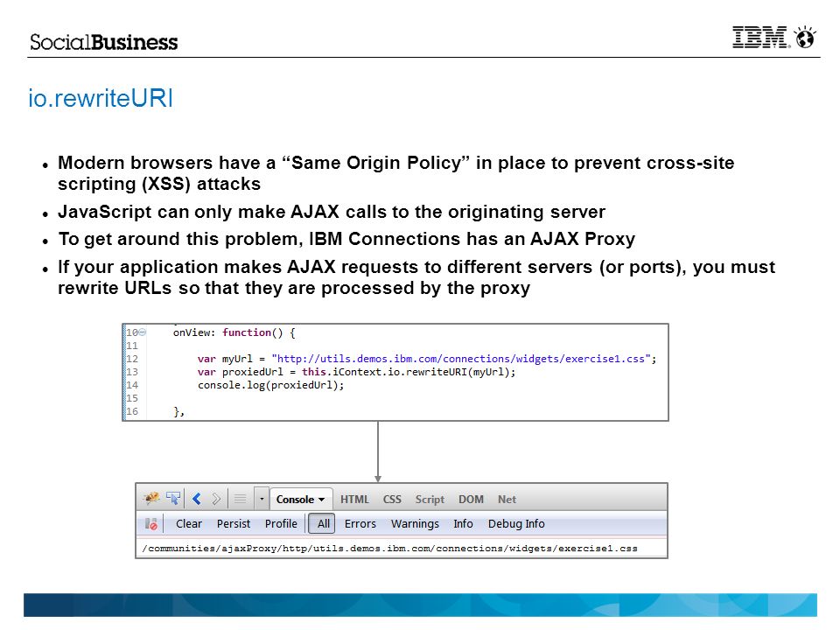Go back with the blue left arrow
Screen dimensions: 840x630
click(x=197, y=499)
